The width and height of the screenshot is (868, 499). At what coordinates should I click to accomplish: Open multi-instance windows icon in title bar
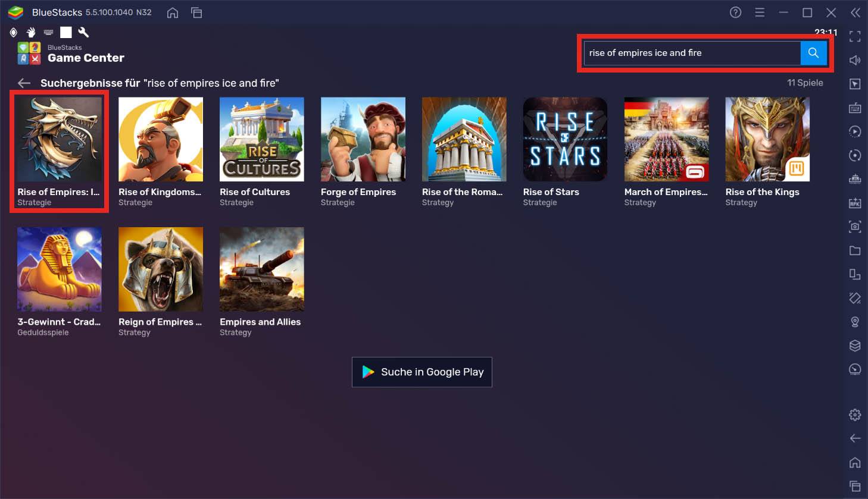196,12
